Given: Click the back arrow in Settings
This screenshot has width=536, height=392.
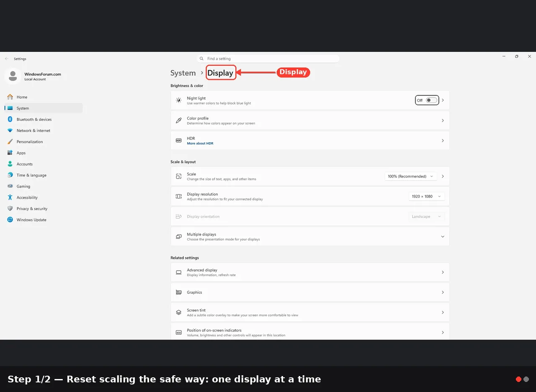Looking at the screenshot, I should click(x=7, y=59).
